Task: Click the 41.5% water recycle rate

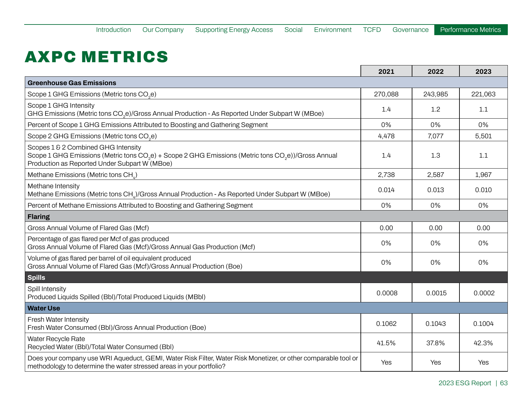Action: 386,343
